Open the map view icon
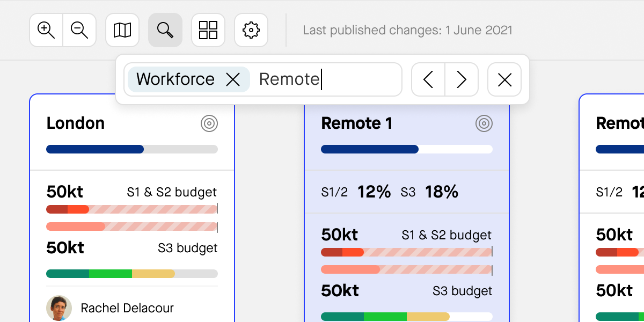 click(x=122, y=30)
